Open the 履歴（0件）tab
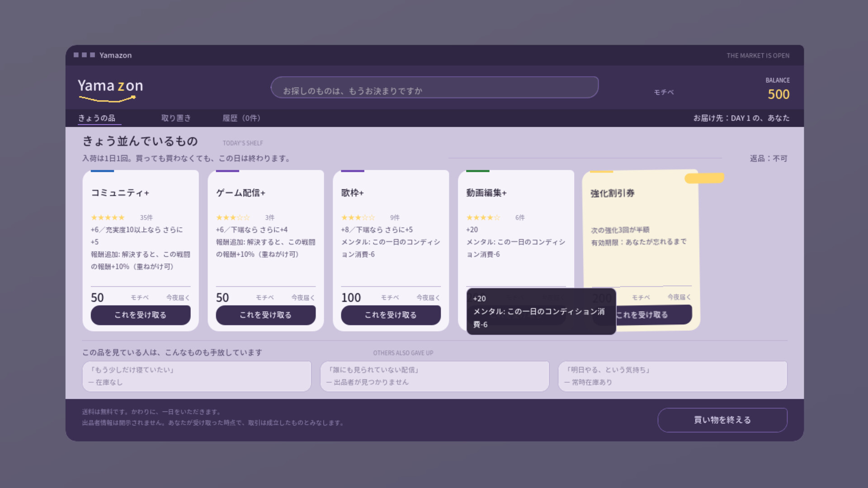This screenshot has height=488, width=868. [x=241, y=118]
